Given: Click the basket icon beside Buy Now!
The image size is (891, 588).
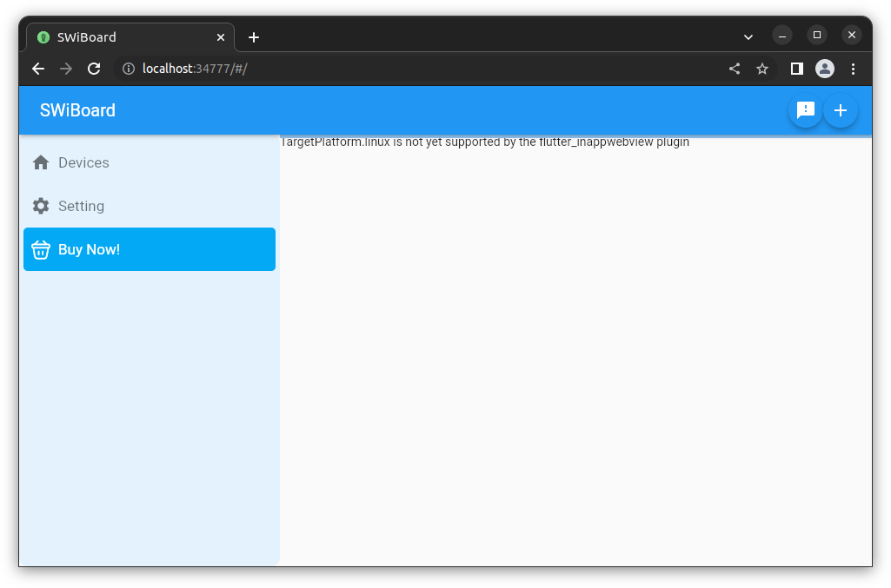Looking at the screenshot, I should pos(40,249).
